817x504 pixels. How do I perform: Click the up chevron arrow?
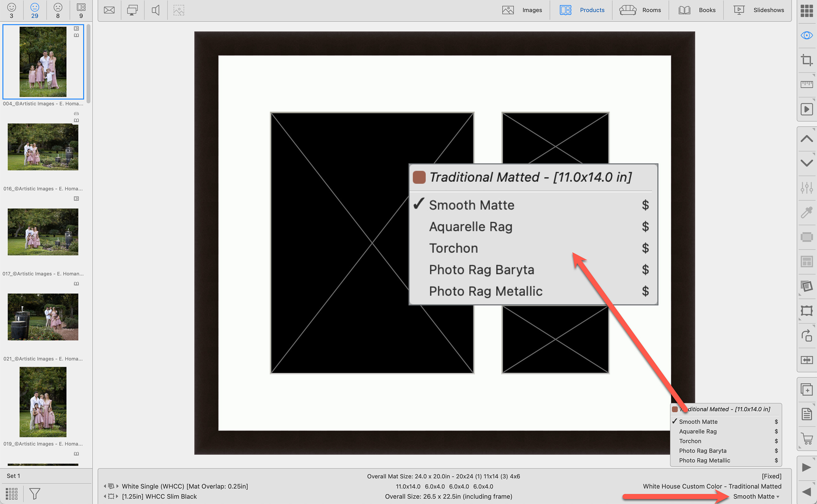click(x=806, y=139)
